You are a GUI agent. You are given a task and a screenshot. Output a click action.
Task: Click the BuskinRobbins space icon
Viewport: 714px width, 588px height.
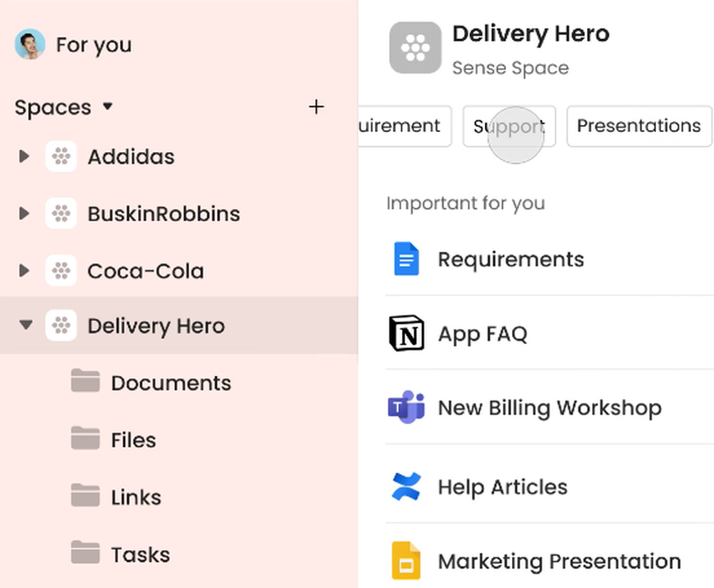tap(61, 213)
